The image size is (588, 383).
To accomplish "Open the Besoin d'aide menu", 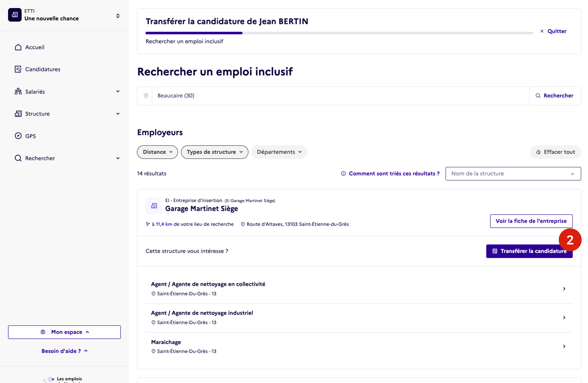I will 64,351.
